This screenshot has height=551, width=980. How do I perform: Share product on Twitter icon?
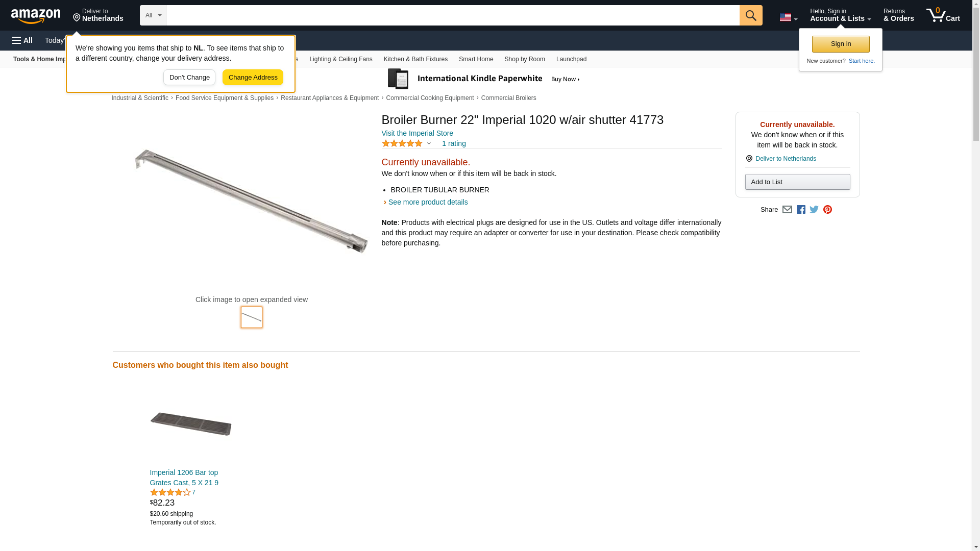tap(814, 210)
